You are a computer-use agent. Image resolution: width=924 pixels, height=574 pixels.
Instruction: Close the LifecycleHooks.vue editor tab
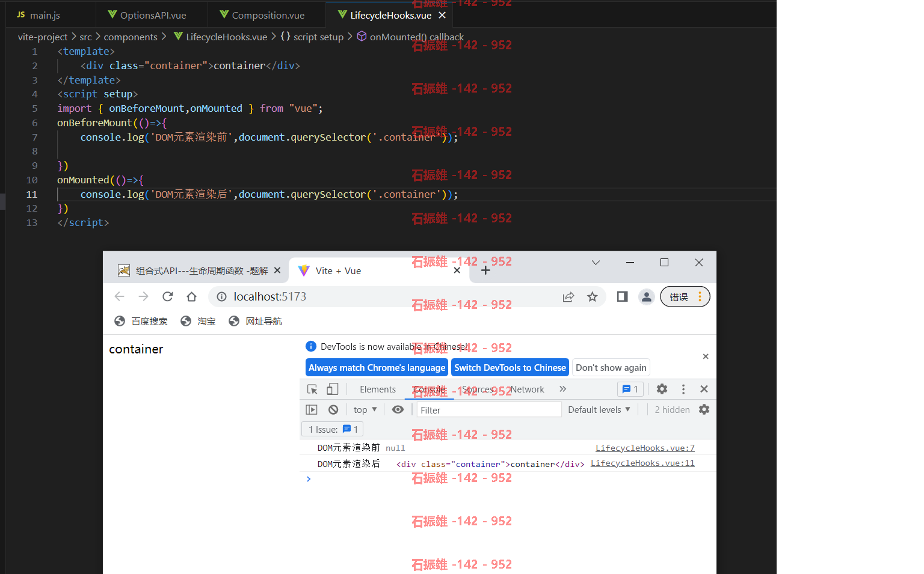(442, 15)
